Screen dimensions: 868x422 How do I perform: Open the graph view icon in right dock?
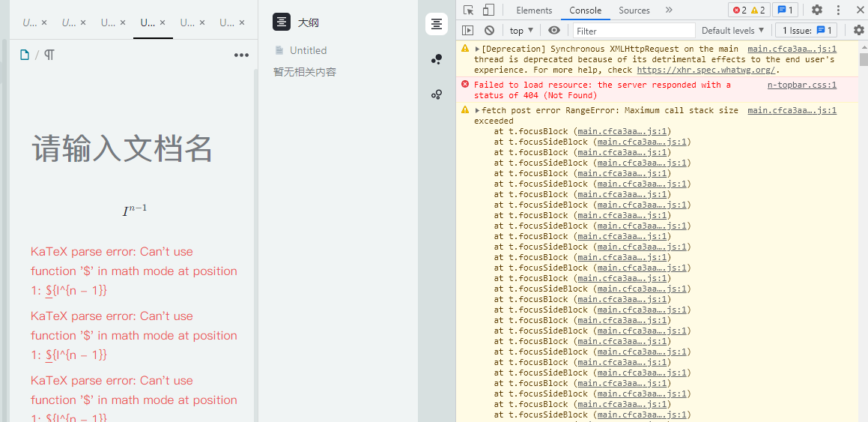pos(437,59)
